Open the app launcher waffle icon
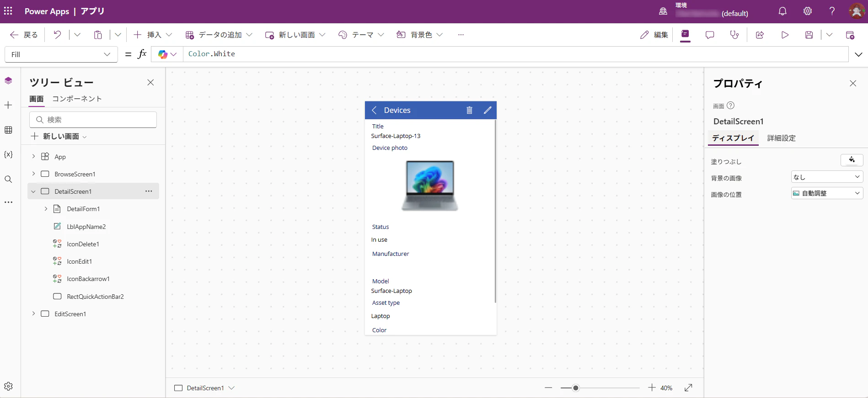The height and width of the screenshot is (398, 868). tap(8, 11)
